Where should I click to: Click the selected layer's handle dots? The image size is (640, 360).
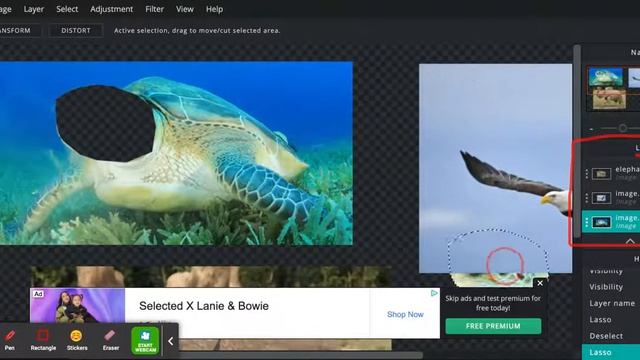click(587, 222)
